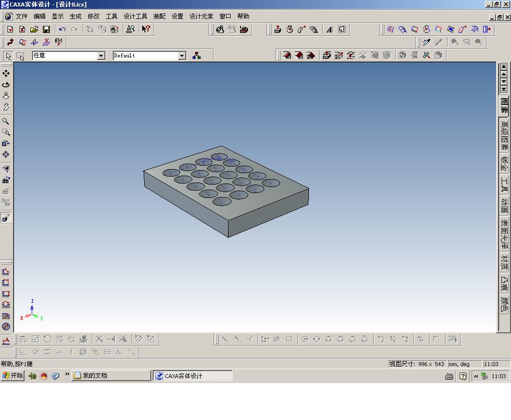This screenshot has width=511, height=420.
Task: Open the 生成 menu
Action: pos(75,16)
